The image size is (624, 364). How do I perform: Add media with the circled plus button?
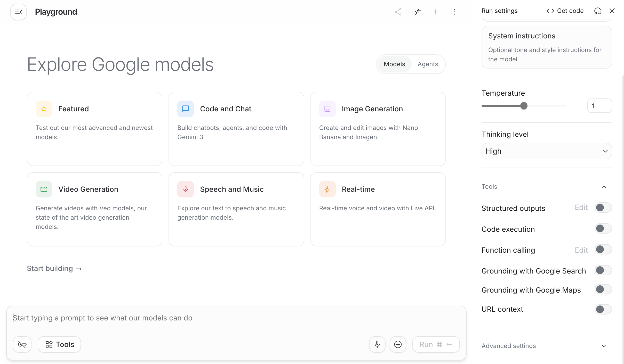[x=398, y=344]
